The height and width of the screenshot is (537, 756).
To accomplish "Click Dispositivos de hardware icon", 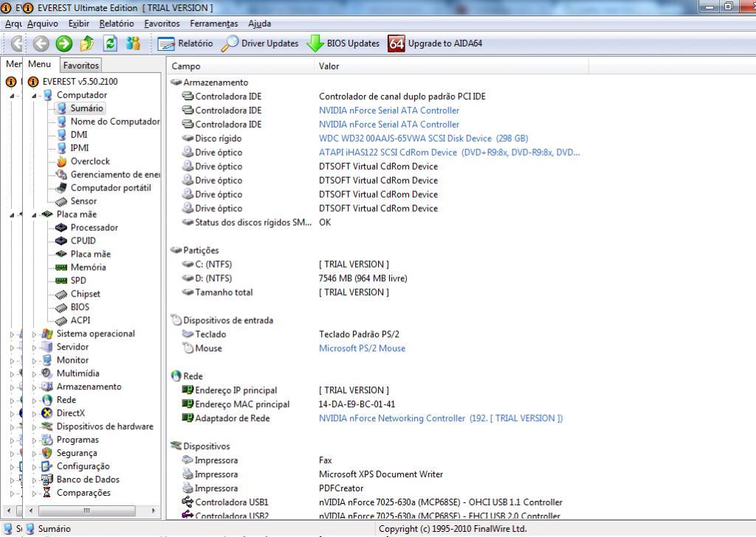I will 47,426.
